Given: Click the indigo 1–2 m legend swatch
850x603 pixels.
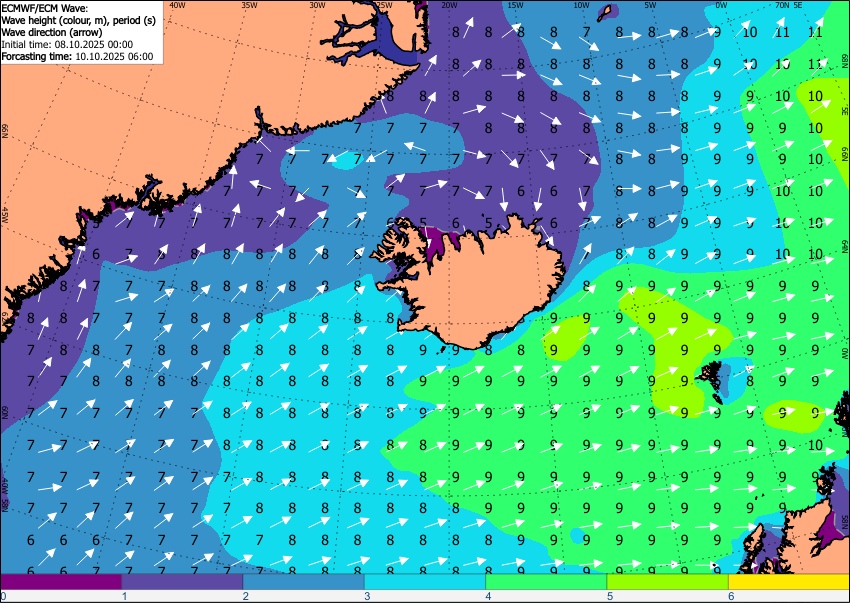Looking at the screenshot, I should [x=182, y=581].
